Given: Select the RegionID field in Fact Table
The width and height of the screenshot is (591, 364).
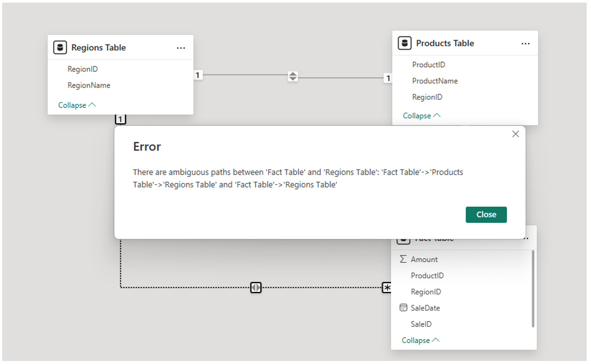Looking at the screenshot, I should click(x=426, y=292).
